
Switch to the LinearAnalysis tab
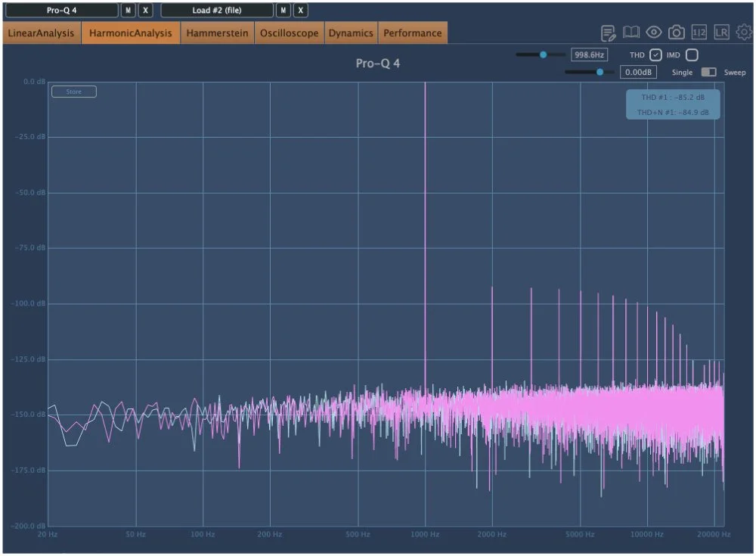42,33
